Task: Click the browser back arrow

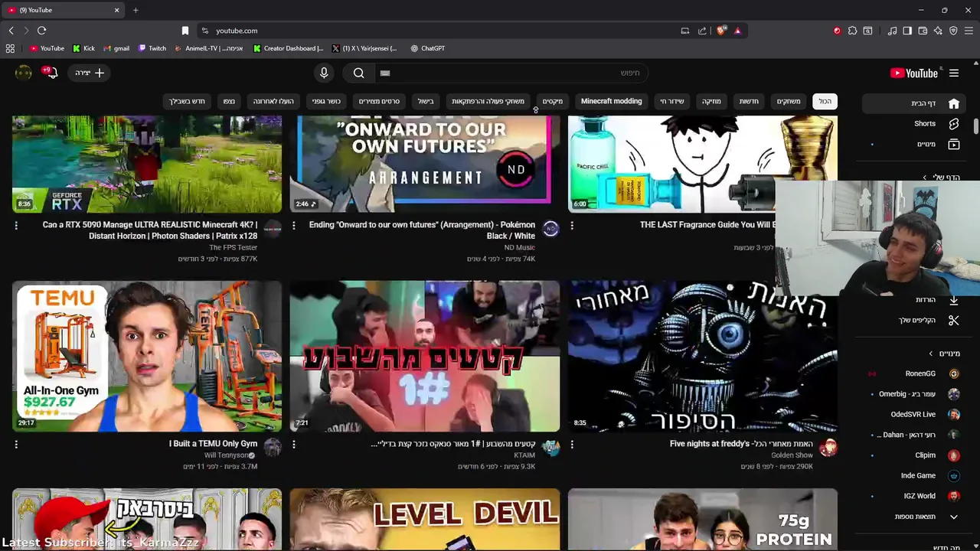Action: [11, 31]
